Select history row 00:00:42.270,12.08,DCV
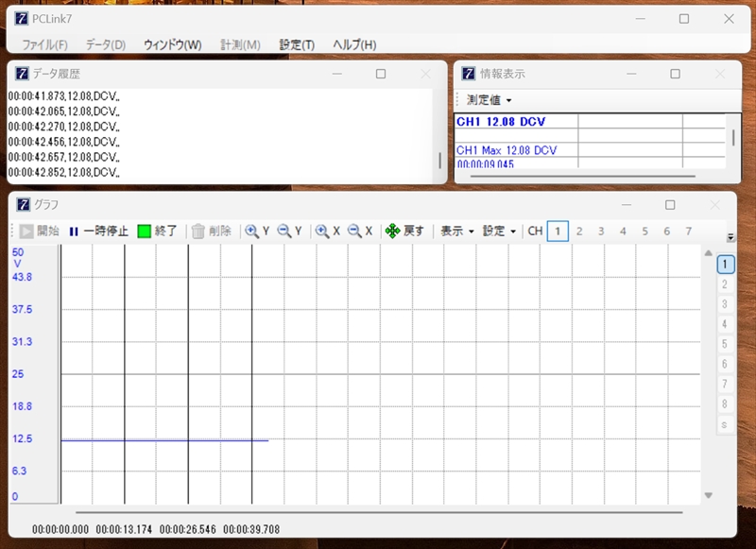This screenshot has height=549, width=756. pyautogui.click(x=63, y=127)
